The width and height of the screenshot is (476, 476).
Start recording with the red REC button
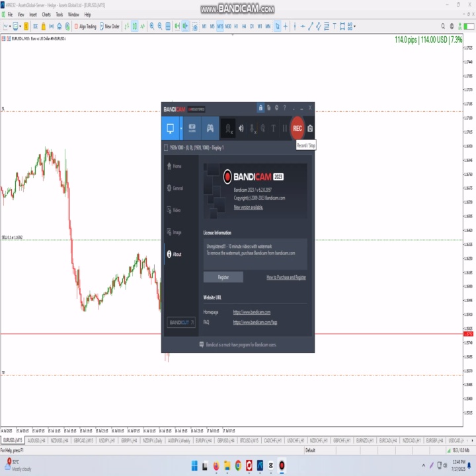pos(297,128)
